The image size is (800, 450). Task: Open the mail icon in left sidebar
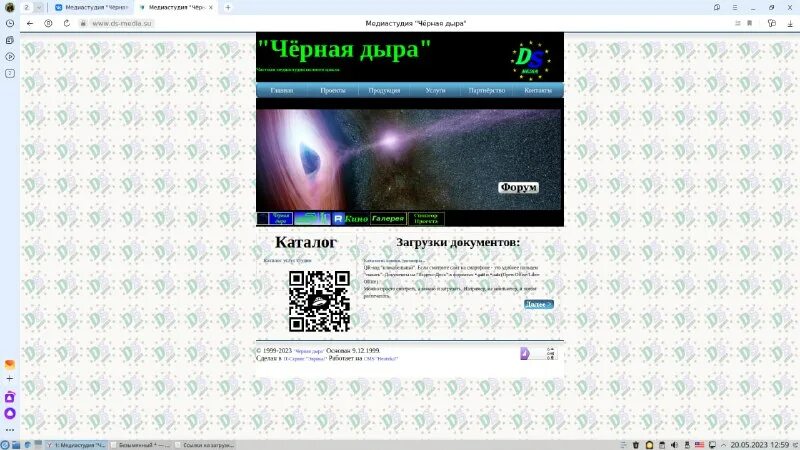[x=10, y=364]
